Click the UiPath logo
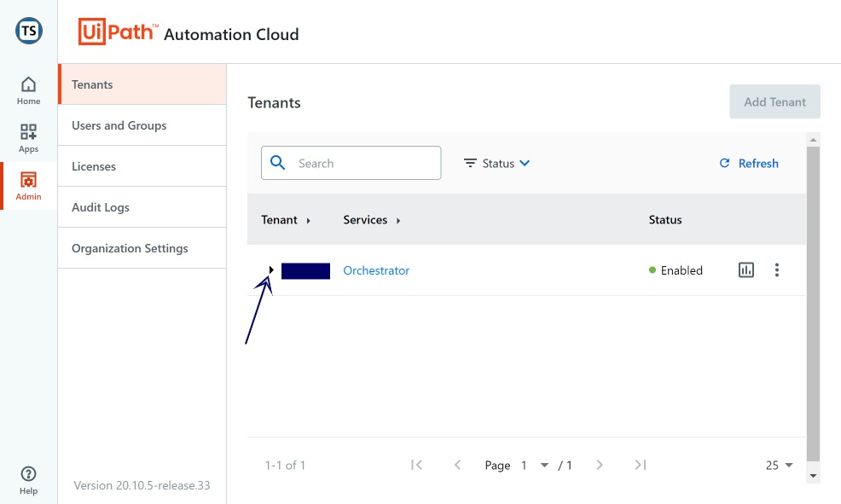The image size is (841, 504). coord(118,32)
